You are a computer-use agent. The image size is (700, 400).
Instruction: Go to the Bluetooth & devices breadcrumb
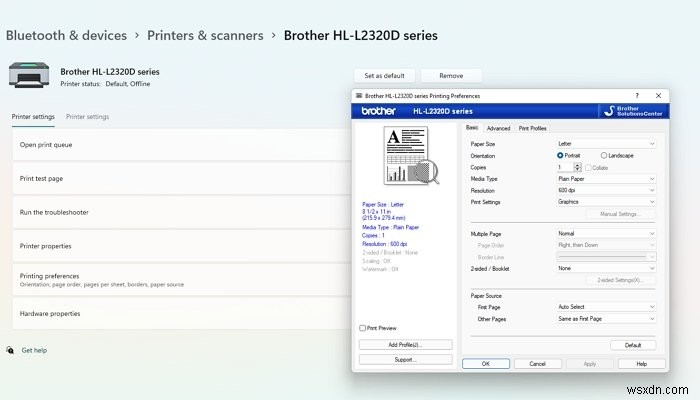(x=67, y=35)
